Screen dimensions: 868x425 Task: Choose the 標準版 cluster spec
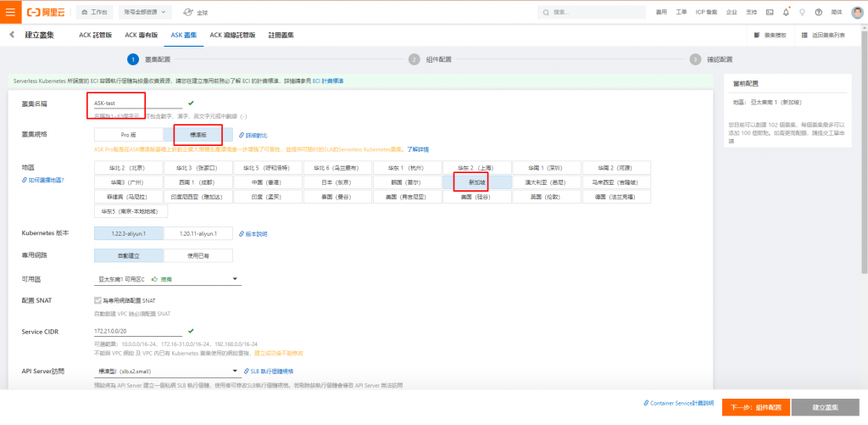click(x=198, y=135)
